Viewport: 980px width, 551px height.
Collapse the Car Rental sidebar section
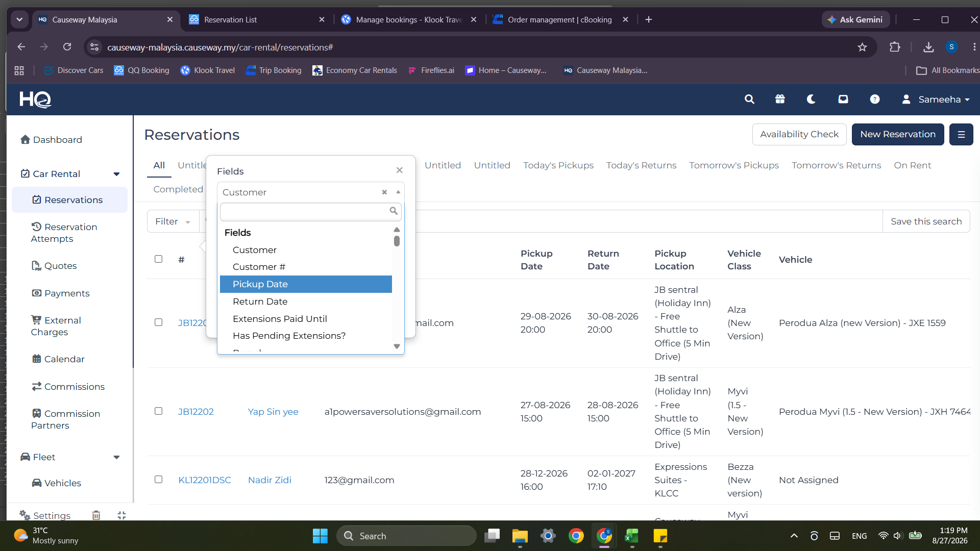coord(116,174)
